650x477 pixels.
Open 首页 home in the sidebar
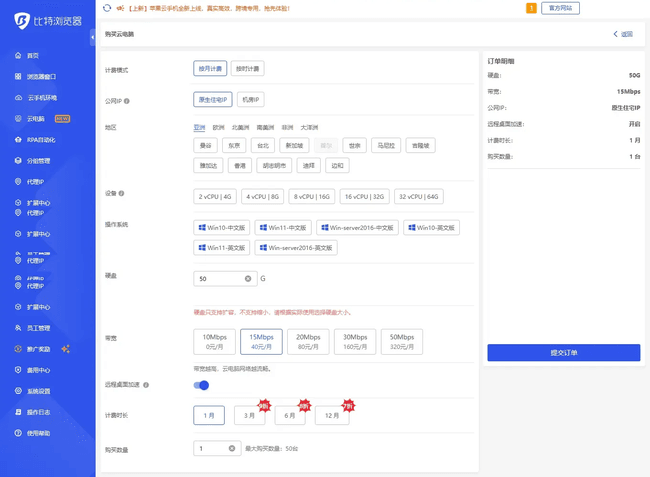[x=32, y=56]
